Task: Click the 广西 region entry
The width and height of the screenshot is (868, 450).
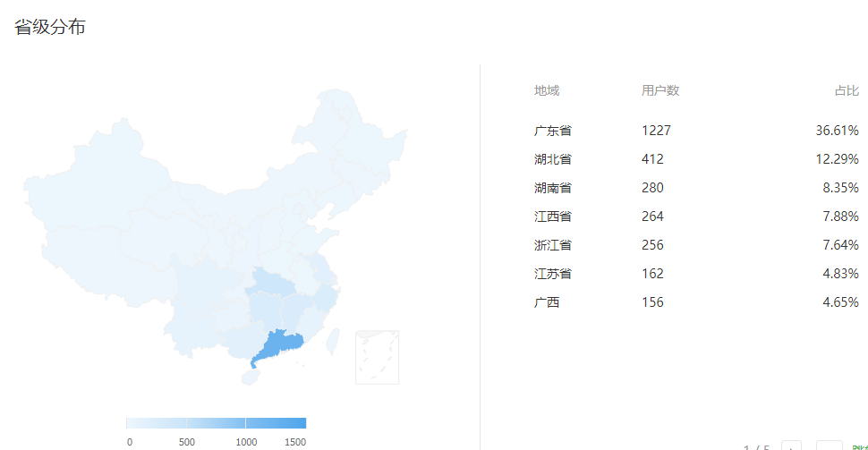Action: point(547,302)
